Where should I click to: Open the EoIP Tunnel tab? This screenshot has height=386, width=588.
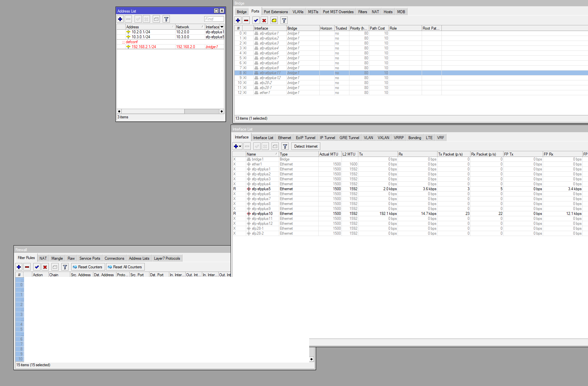tap(306, 138)
